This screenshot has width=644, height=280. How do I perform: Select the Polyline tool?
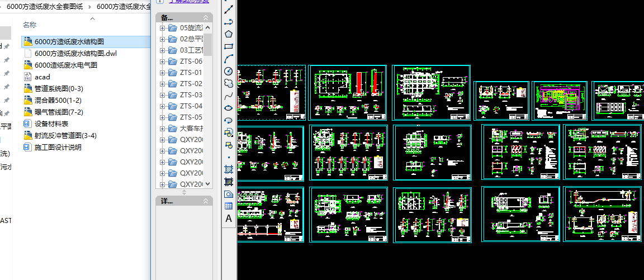coord(229,22)
